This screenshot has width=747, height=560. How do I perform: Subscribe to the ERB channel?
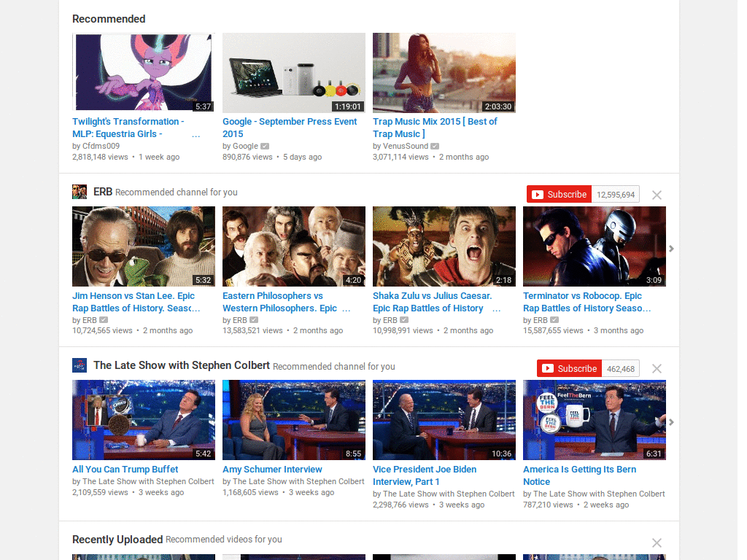click(559, 194)
